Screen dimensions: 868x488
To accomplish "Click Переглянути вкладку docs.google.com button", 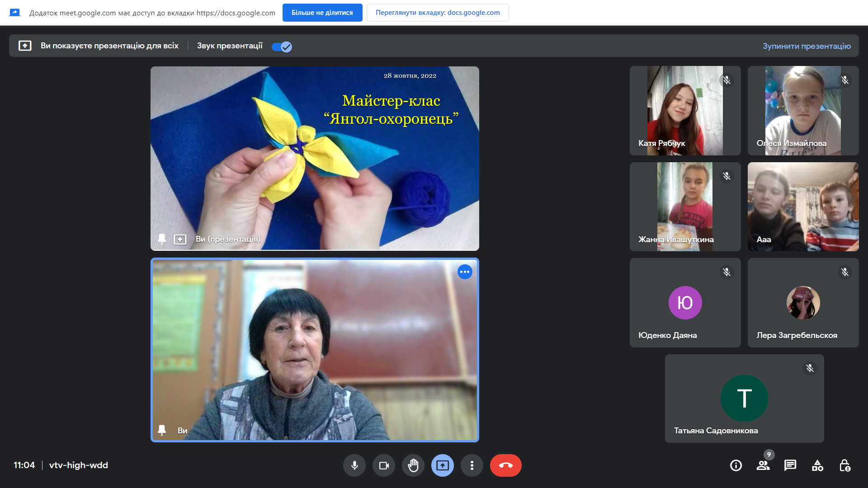I will point(437,13).
